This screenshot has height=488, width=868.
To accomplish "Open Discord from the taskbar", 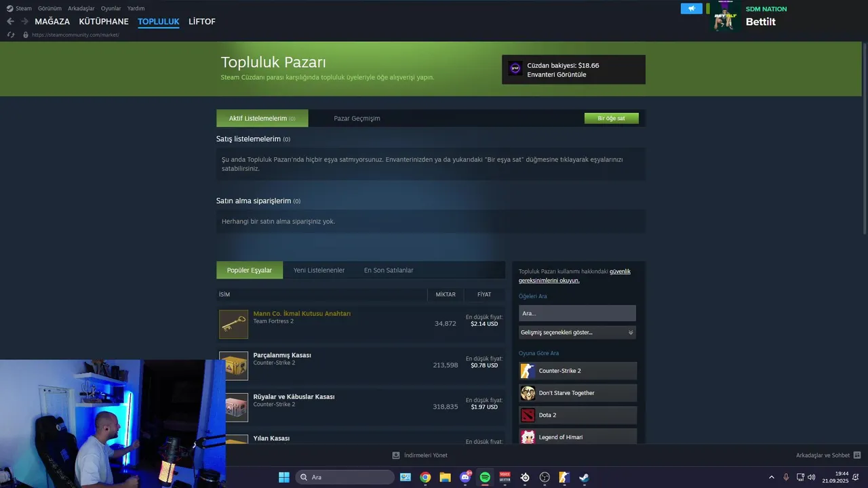I will 465,477.
